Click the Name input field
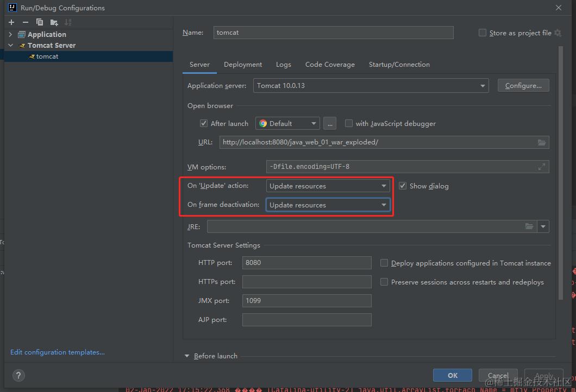 click(333, 32)
